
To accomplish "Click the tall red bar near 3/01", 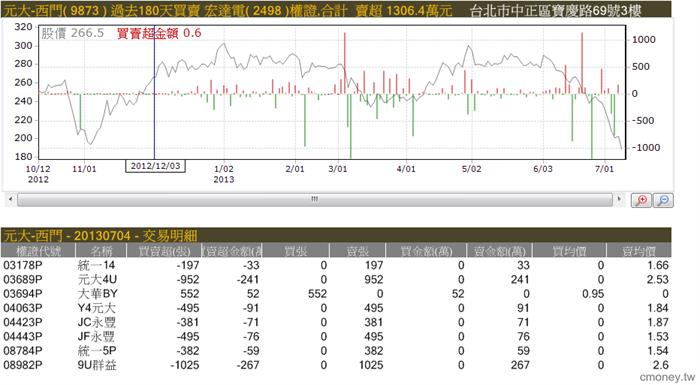I will point(345,63).
